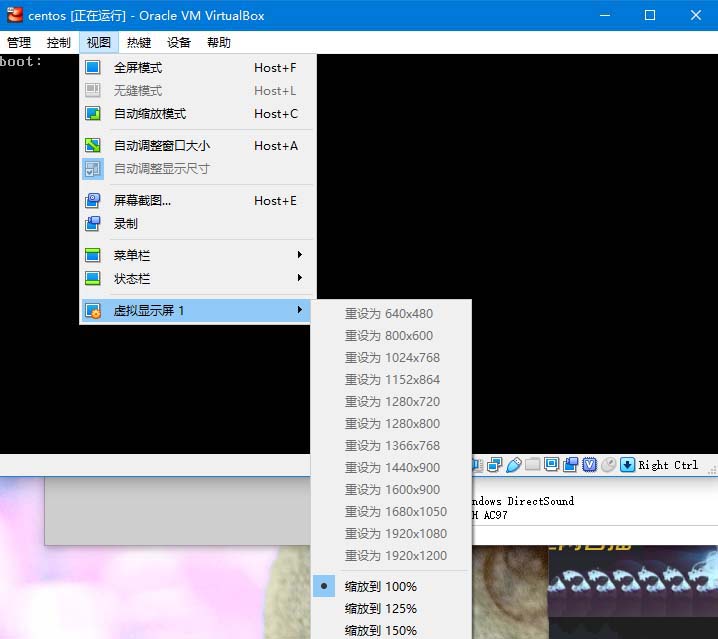Click 重设为 1366x768 resolution entry

click(x=391, y=445)
